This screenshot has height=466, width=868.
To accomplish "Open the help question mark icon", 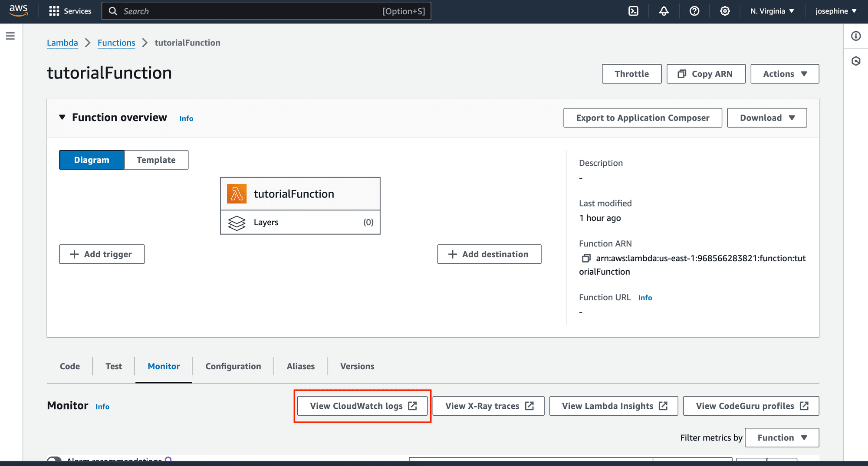I will 694,11.
